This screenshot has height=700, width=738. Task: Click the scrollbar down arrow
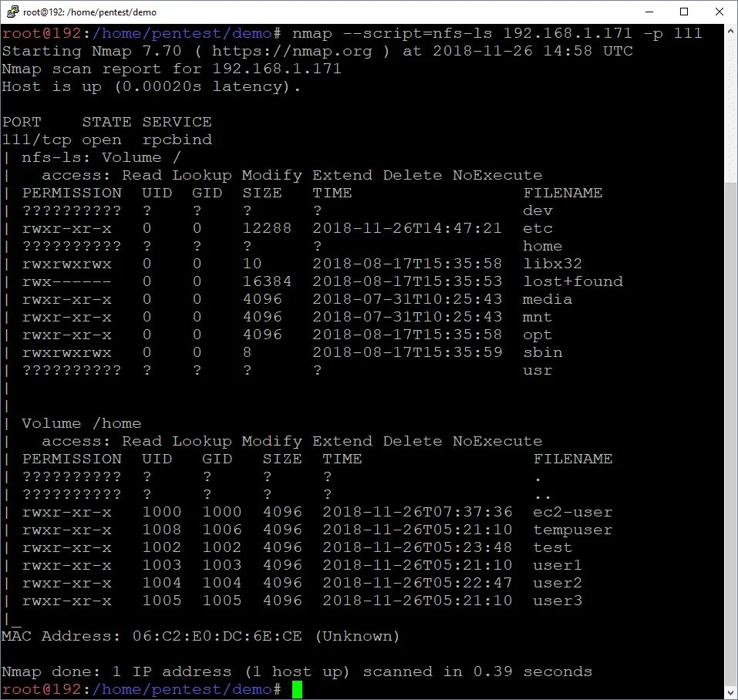730,692
